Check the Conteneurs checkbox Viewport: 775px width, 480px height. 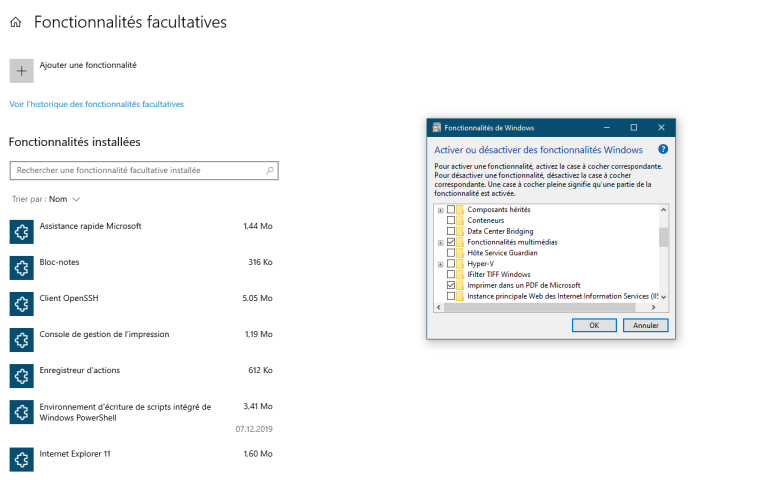[451, 220]
